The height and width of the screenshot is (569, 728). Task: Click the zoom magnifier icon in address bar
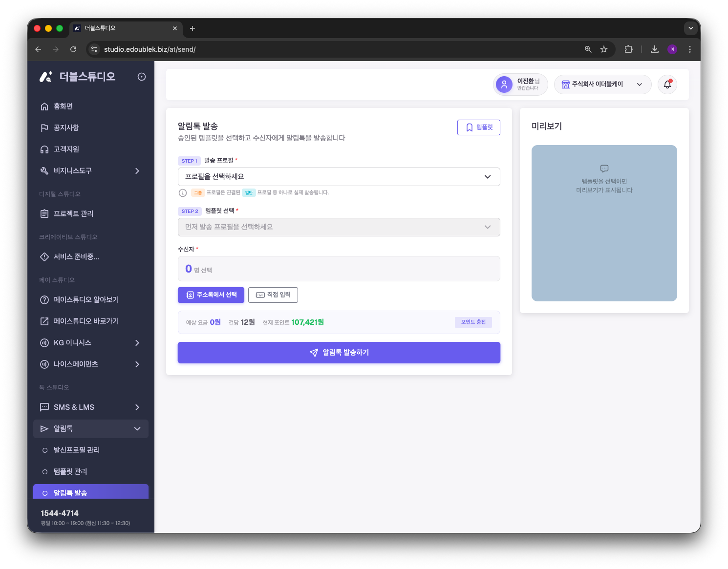click(x=588, y=49)
